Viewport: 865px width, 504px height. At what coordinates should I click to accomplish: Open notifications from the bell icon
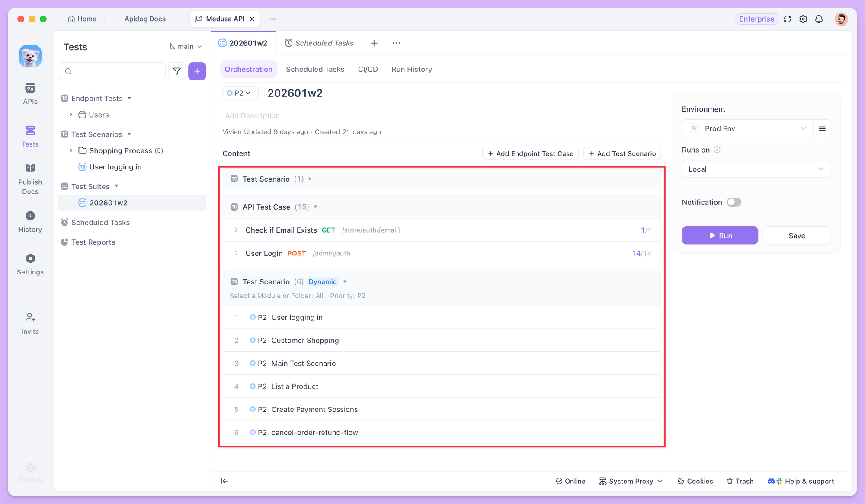click(819, 19)
